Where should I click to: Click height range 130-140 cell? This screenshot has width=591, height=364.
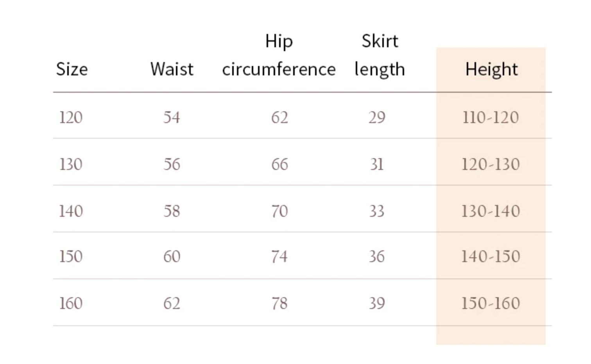491,211
